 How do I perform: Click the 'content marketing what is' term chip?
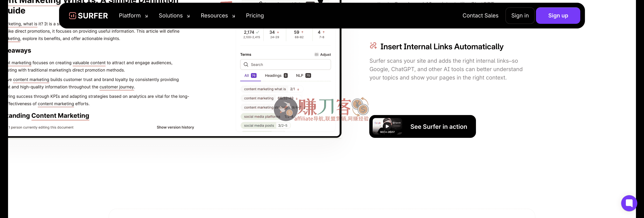(x=272, y=89)
